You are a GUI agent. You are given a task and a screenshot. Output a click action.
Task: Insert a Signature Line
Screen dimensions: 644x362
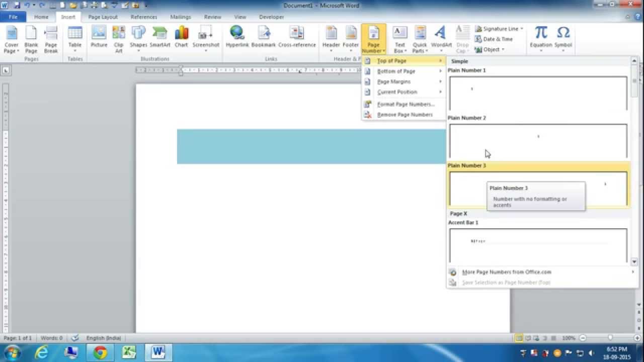[x=499, y=29]
